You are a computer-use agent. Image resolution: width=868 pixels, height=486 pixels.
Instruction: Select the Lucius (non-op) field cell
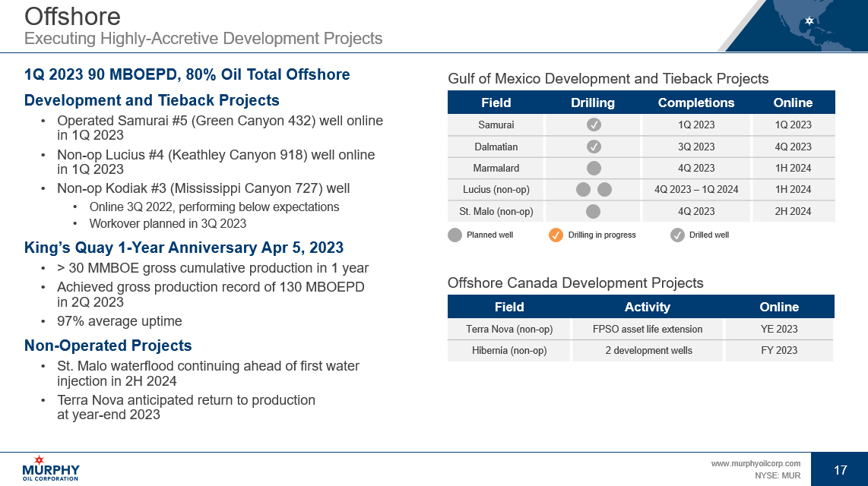point(496,190)
